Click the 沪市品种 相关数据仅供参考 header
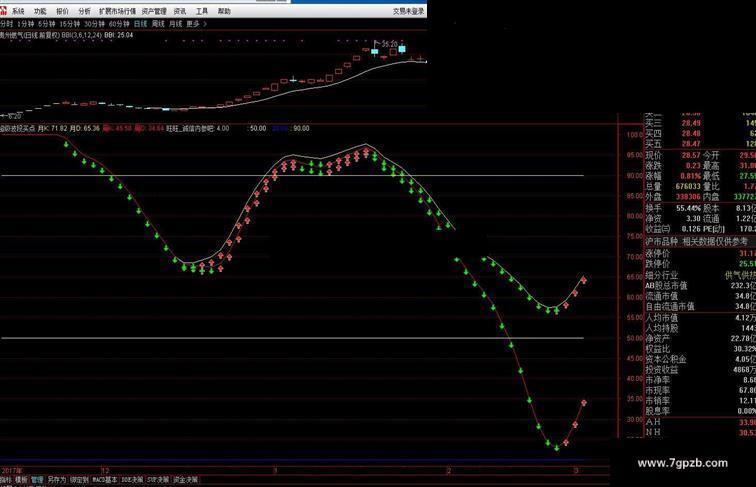 [x=697, y=241]
